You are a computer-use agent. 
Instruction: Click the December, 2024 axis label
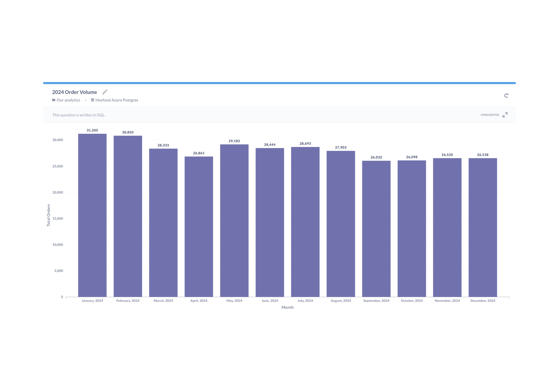click(x=483, y=301)
